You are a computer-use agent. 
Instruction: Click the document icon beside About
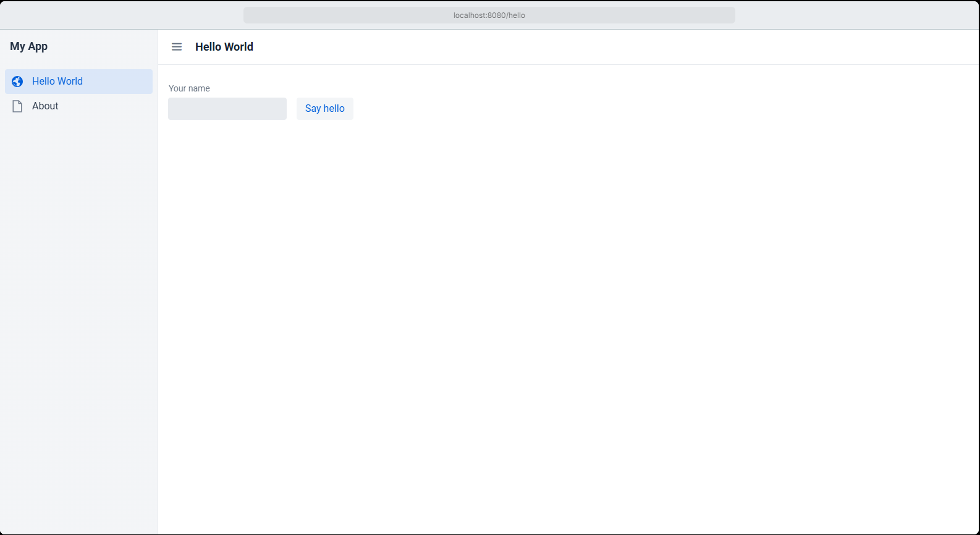click(17, 106)
